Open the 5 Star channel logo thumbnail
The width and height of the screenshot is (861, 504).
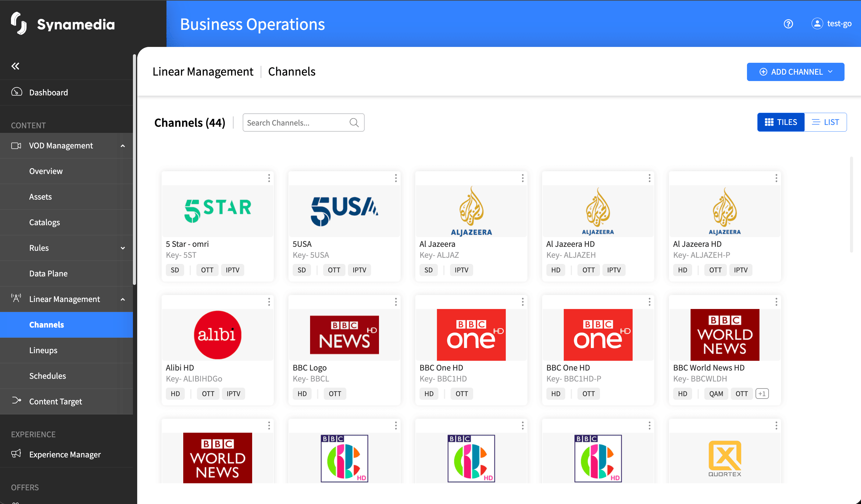tap(218, 211)
